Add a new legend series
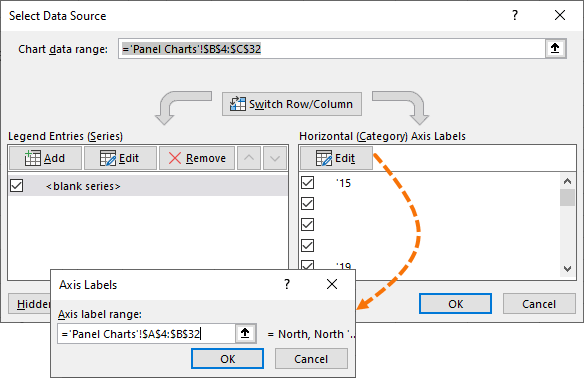The image size is (584, 378). [45, 158]
